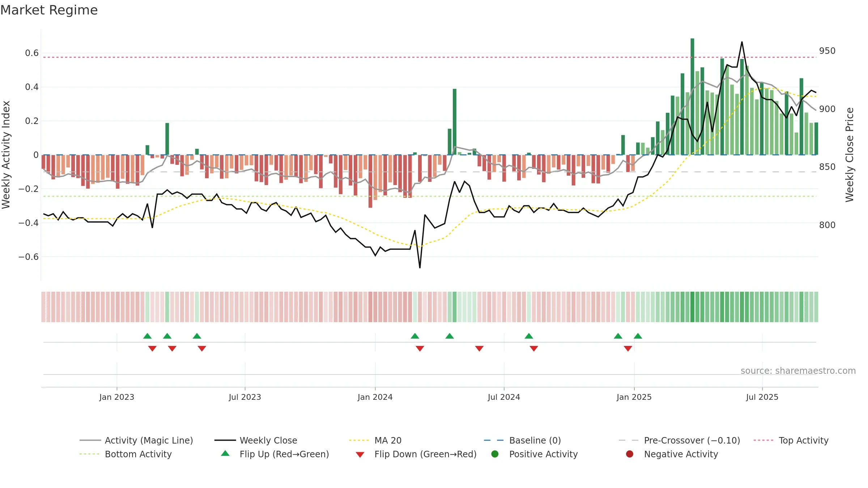Click Jan 2024 x-axis label
The image size is (868, 488).
pos(375,397)
